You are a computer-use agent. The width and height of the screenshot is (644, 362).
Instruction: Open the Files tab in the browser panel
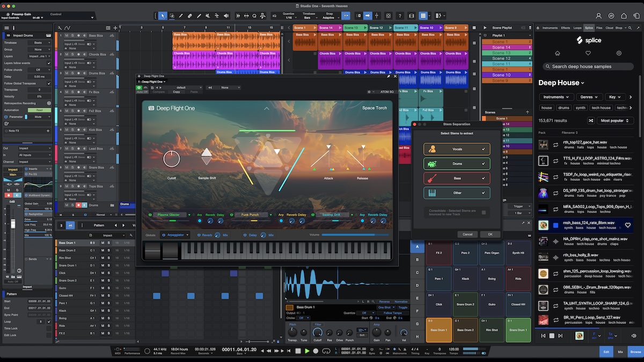(x=599, y=27)
